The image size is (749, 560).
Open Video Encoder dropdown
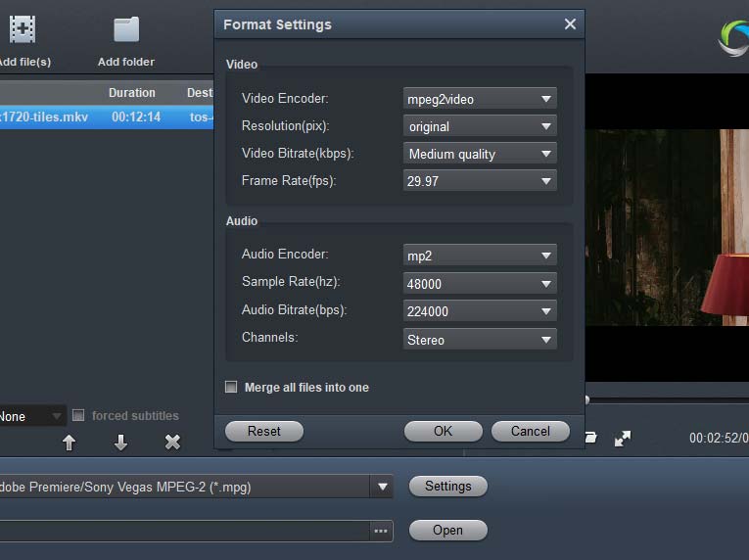(480, 99)
